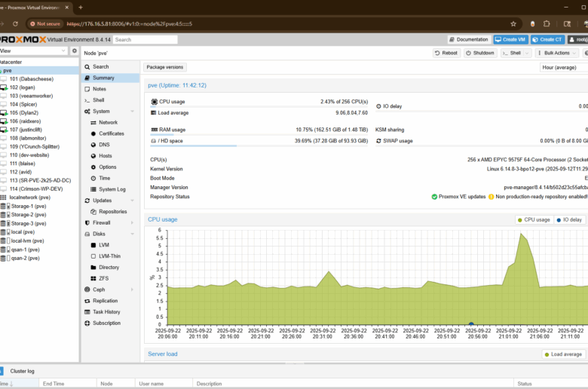Click the Reboot button
Image resolution: width=588 pixels, height=389 pixels.
pyautogui.click(x=446, y=53)
